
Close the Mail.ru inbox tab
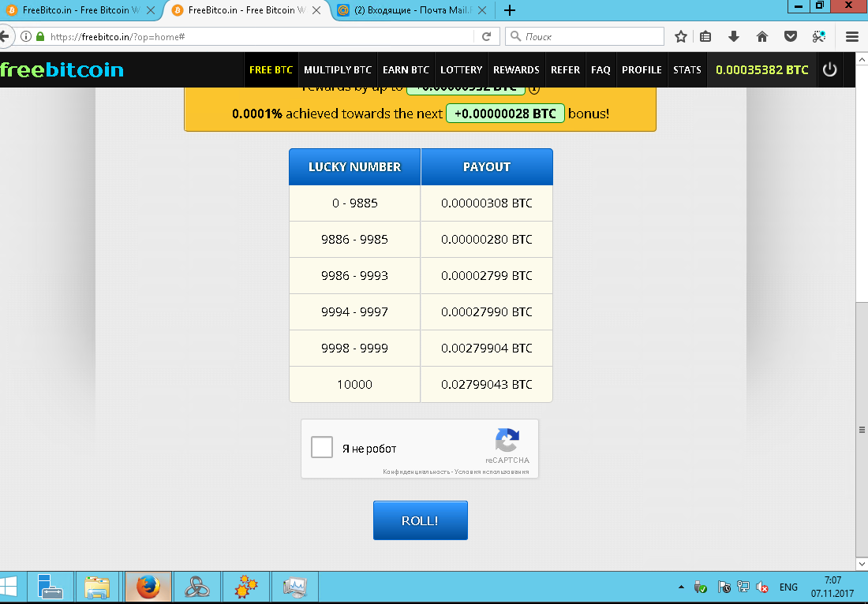482,10
